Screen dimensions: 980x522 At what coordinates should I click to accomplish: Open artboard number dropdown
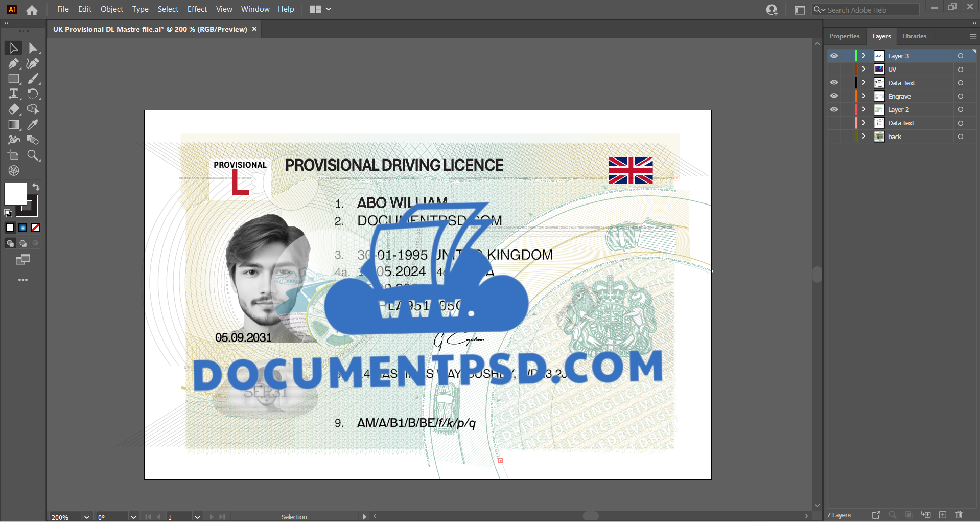pyautogui.click(x=197, y=517)
